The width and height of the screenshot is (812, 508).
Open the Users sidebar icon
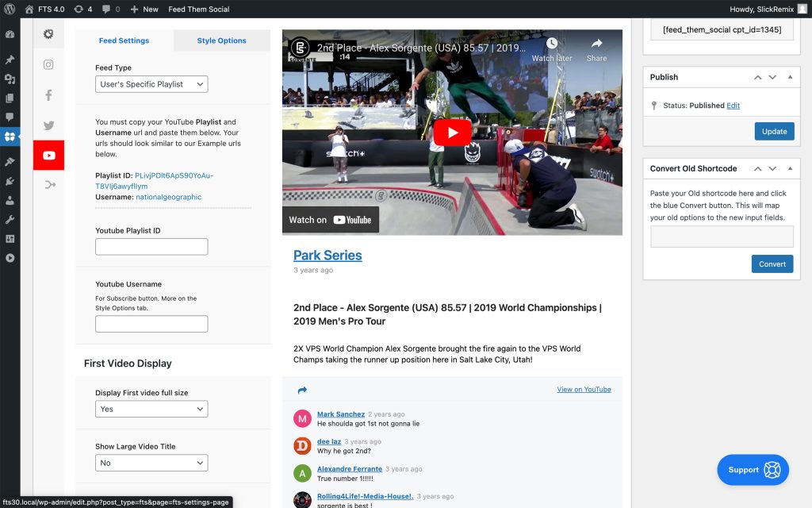click(x=10, y=200)
